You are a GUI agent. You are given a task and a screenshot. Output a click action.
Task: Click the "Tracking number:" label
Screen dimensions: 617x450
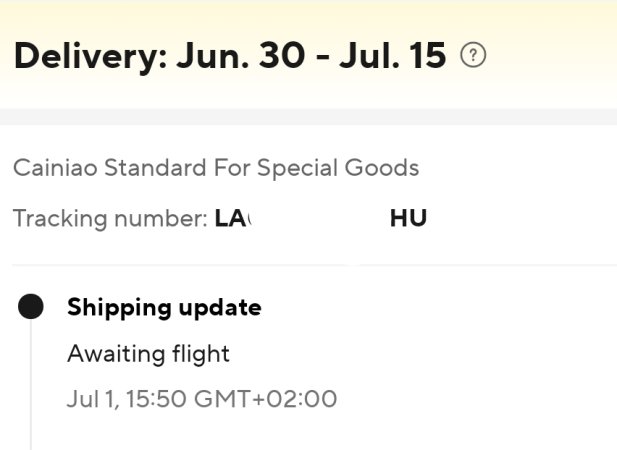pyautogui.click(x=111, y=218)
